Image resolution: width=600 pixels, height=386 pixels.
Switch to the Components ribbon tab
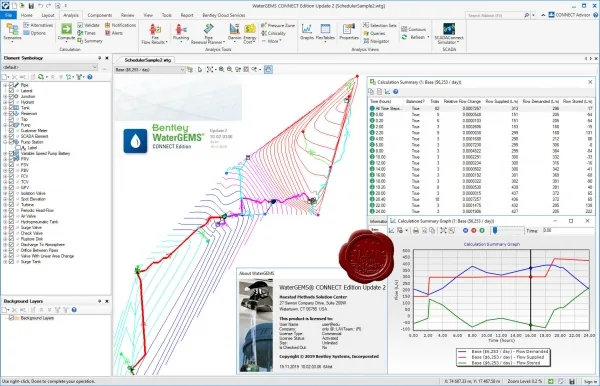click(x=99, y=15)
